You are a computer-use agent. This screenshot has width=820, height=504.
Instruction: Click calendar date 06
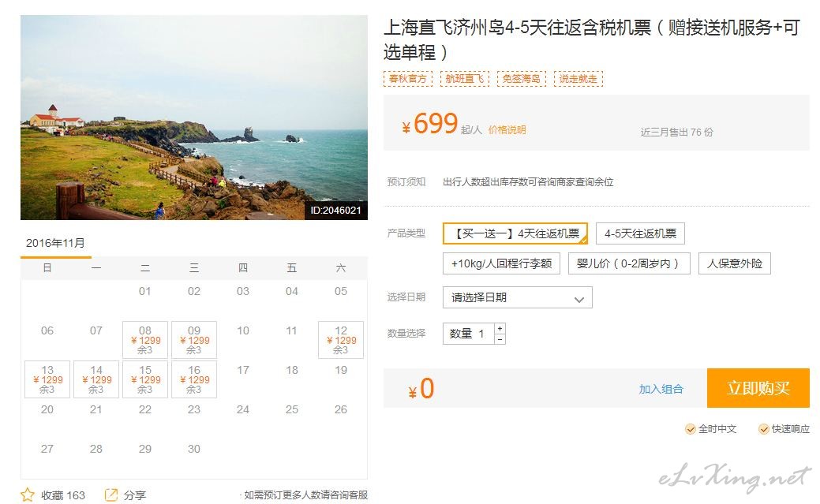47,330
